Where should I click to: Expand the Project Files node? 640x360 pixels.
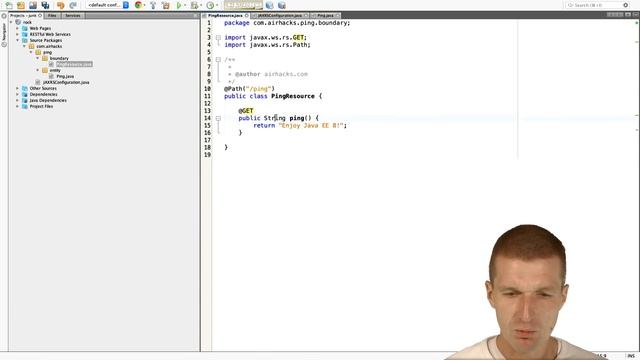pyautogui.click(x=18, y=106)
